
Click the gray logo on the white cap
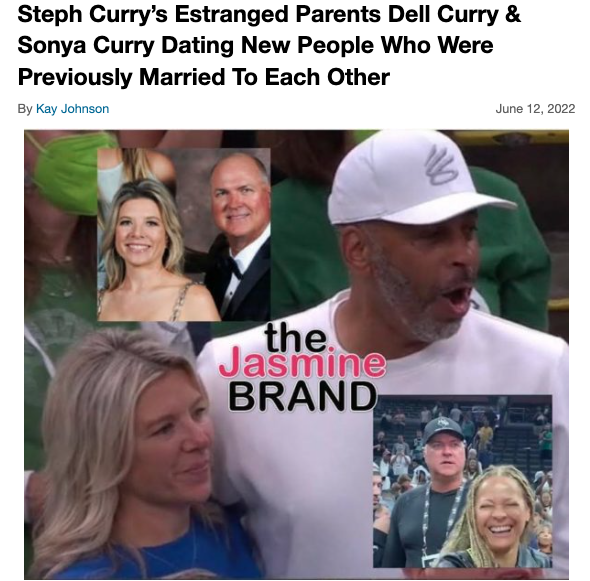(x=441, y=165)
